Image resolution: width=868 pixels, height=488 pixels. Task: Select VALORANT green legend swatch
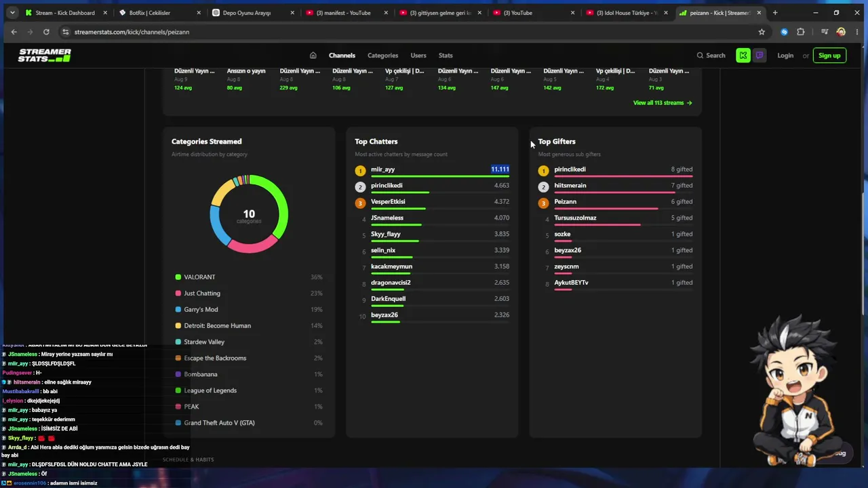(178, 277)
